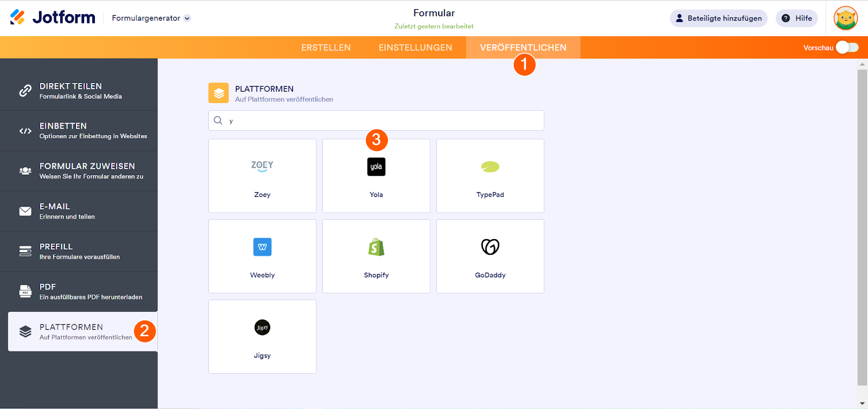Click the scrollbar up arrow
Image resolution: width=868 pixels, height=409 pixels.
[x=863, y=64]
